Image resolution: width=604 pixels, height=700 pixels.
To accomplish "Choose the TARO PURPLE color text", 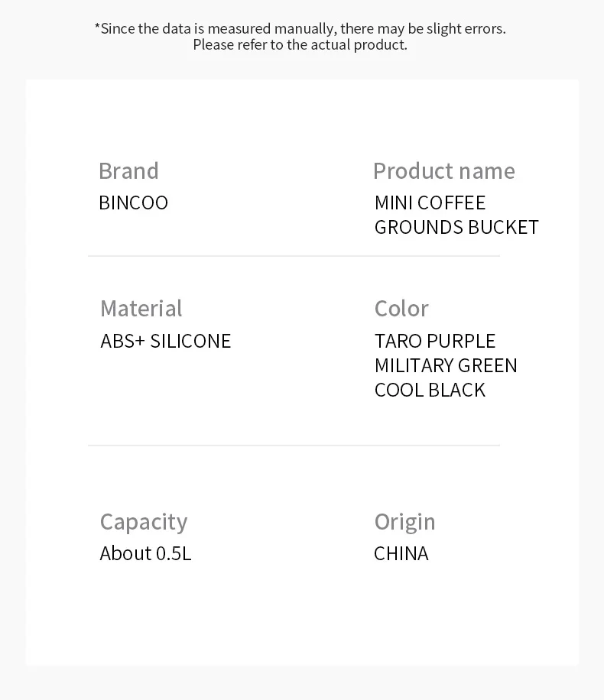I will [x=435, y=341].
